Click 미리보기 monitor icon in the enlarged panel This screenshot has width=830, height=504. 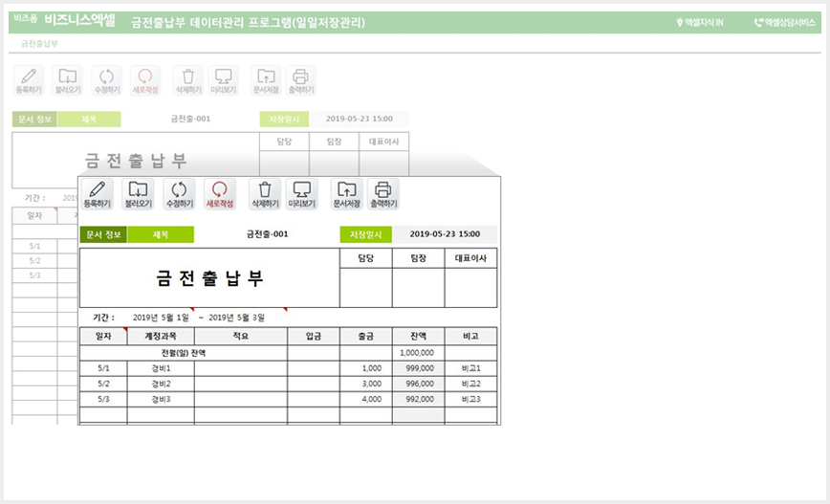(302, 194)
